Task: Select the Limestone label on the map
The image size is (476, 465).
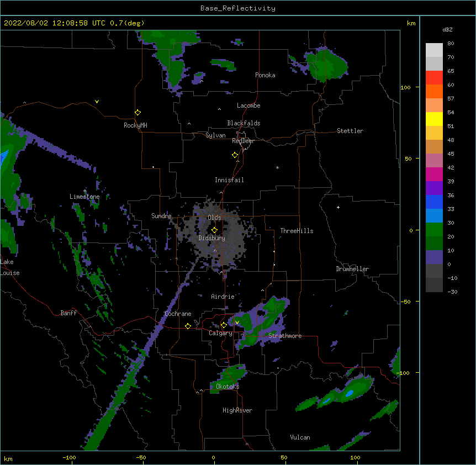Action: click(84, 197)
